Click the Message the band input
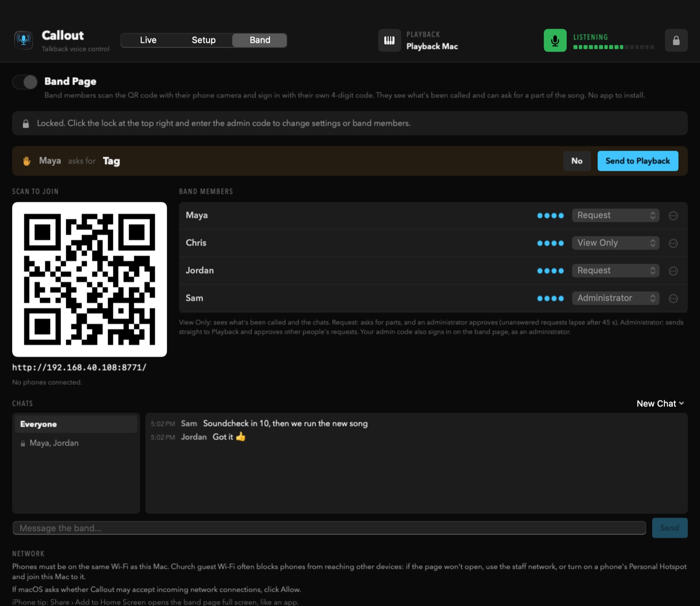Image resolution: width=700 pixels, height=606 pixels. (x=329, y=528)
